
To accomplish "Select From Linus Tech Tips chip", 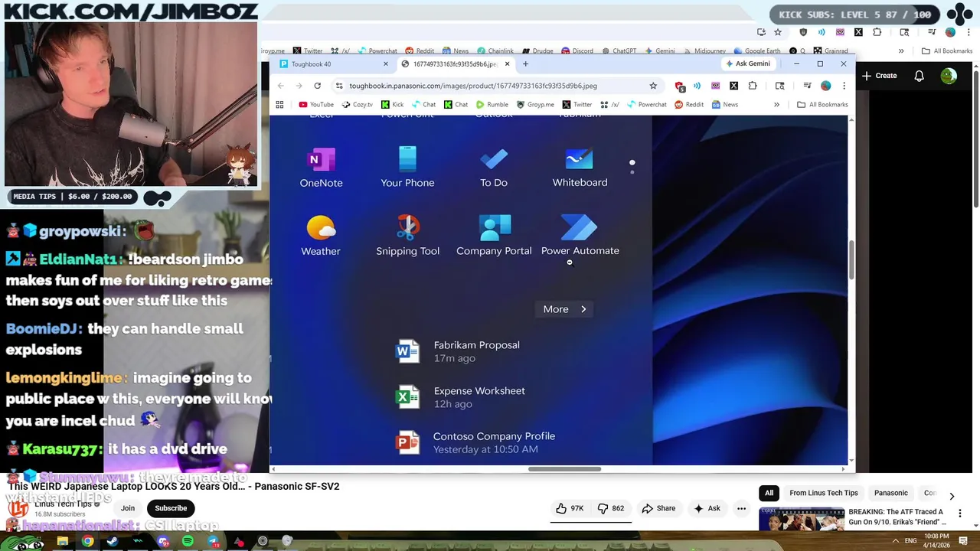I will coord(824,493).
